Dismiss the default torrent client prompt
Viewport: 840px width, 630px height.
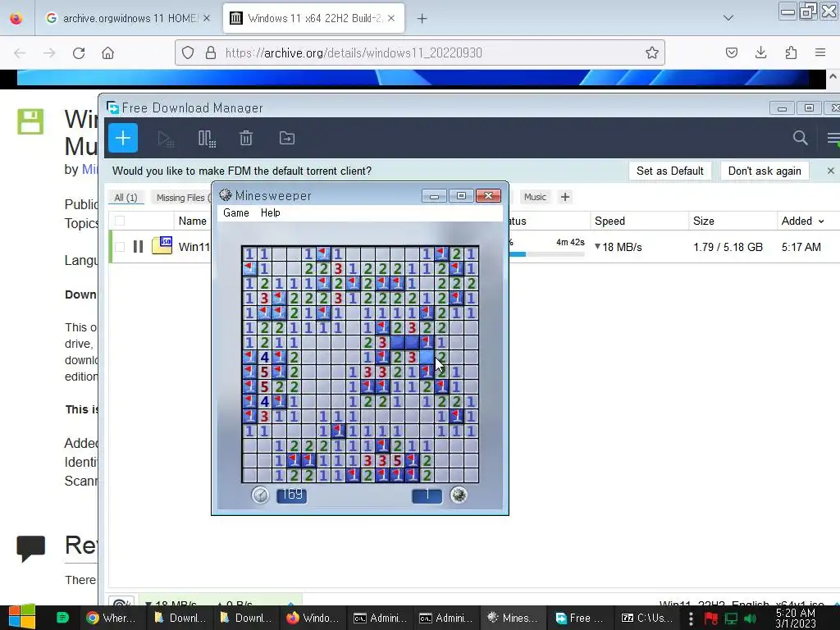(x=830, y=171)
